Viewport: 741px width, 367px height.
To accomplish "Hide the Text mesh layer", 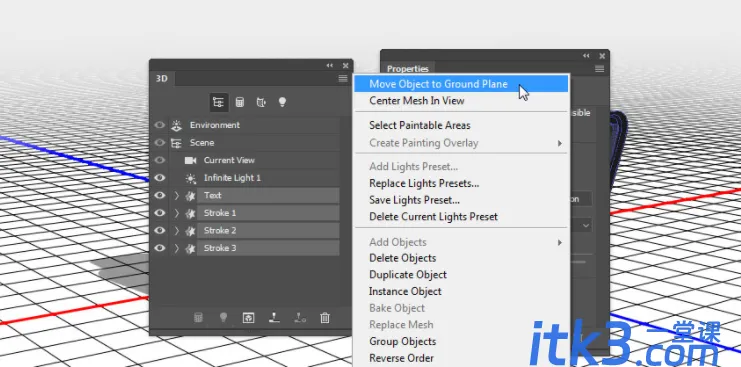I will (160, 195).
